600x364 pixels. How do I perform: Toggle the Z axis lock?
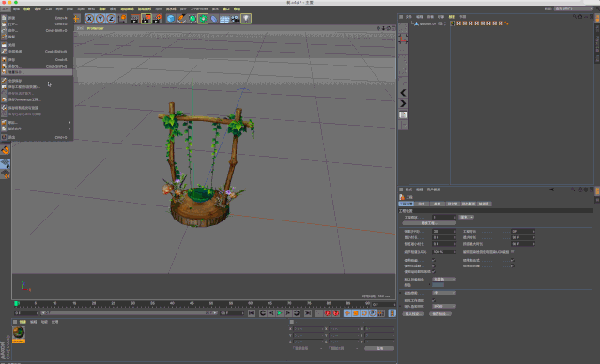[x=111, y=19]
